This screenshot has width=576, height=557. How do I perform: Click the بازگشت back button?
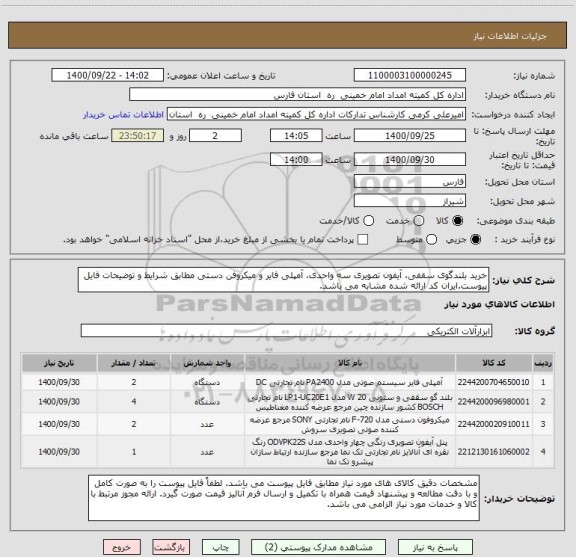tap(171, 547)
